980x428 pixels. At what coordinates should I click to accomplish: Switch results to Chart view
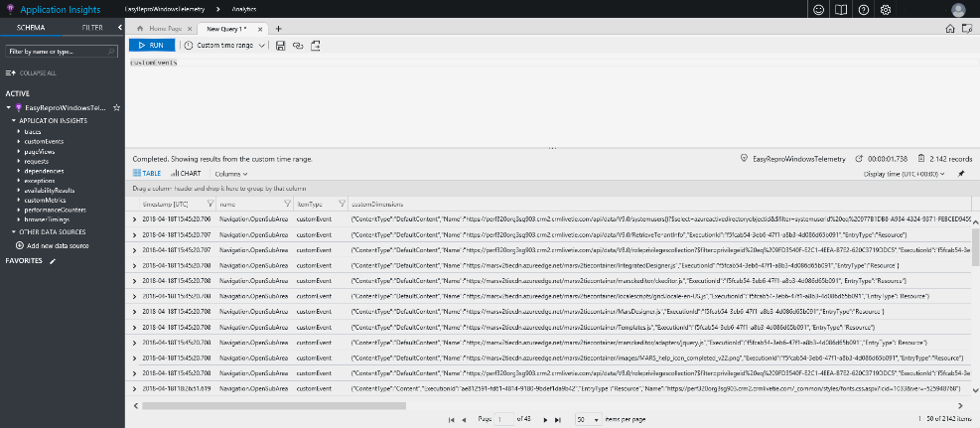pyautogui.click(x=185, y=173)
